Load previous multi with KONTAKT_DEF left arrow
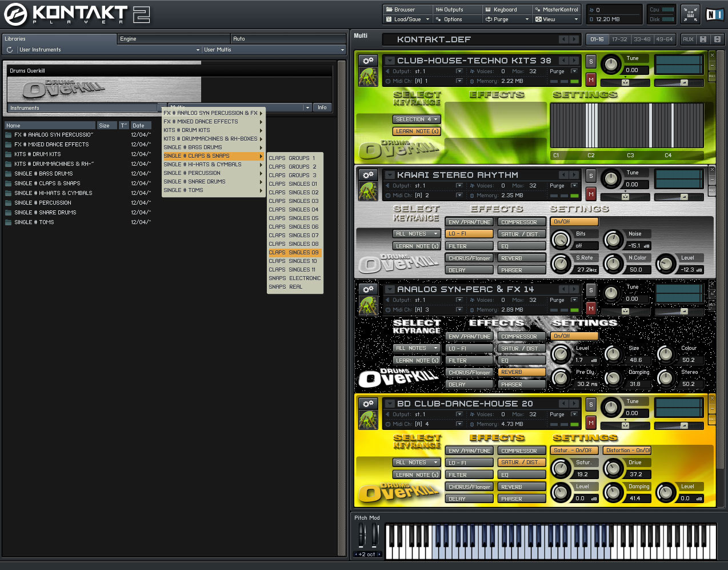This screenshot has height=570, width=728. (563, 39)
